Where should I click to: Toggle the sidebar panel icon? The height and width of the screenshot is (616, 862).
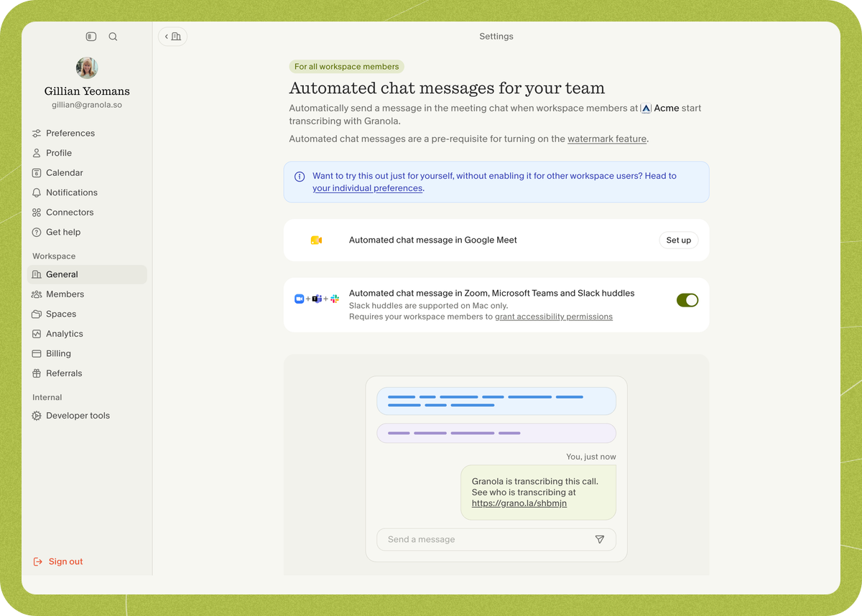(x=91, y=37)
